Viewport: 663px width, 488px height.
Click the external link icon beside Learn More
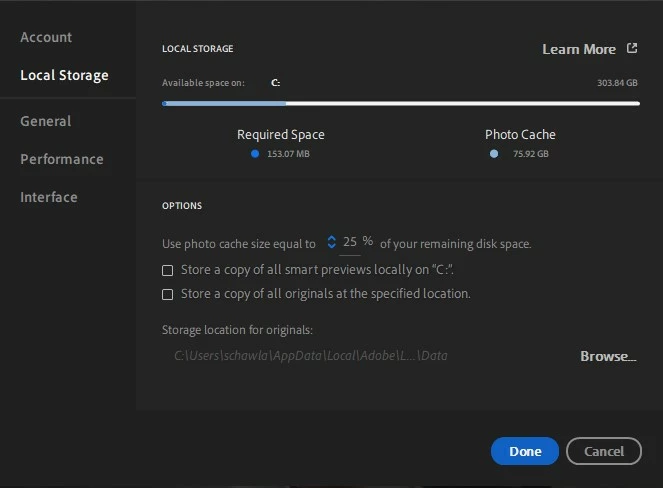632,48
